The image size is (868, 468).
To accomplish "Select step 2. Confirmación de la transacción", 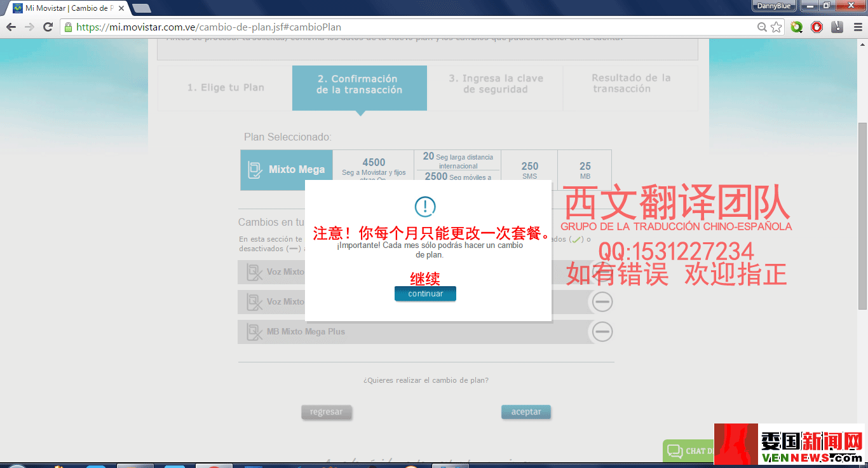I will tap(360, 88).
